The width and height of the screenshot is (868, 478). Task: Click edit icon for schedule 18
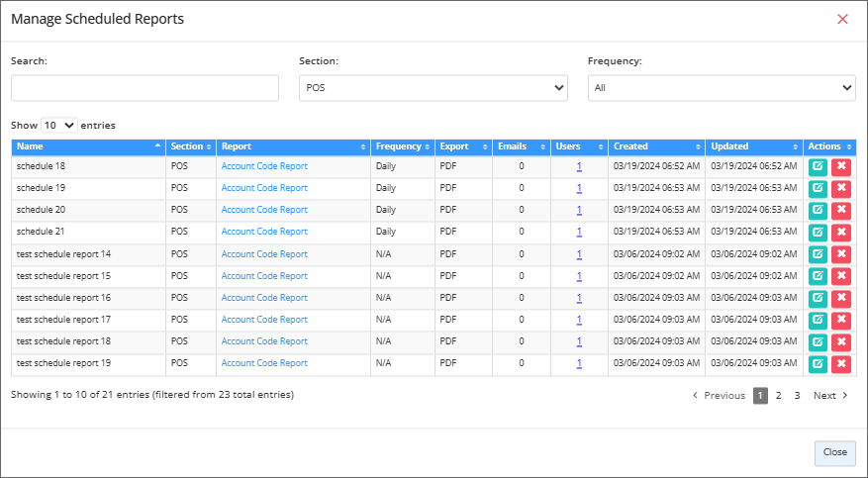[x=818, y=166]
